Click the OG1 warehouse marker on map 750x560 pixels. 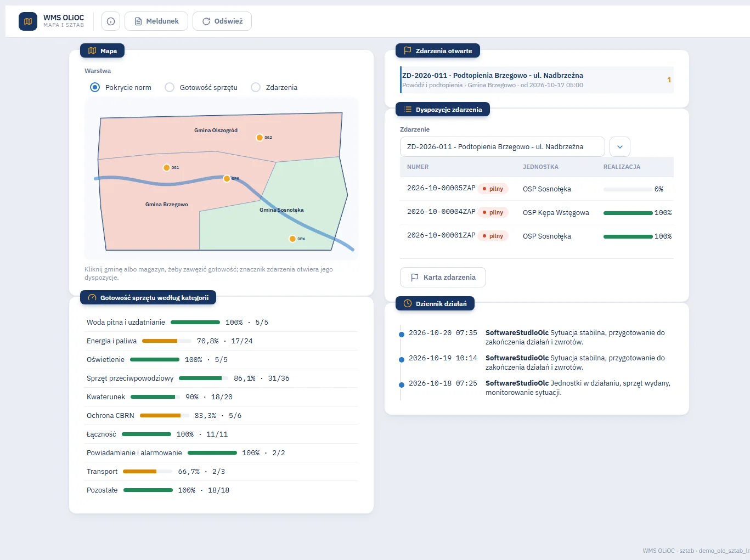[166, 168]
